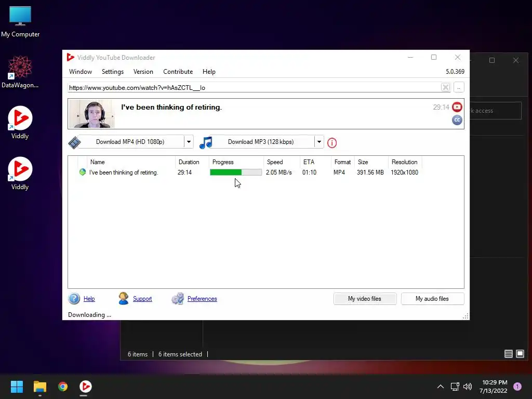Open the Settings menu
Image resolution: width=532 pixels, height=399 pixels.
pos(113,72)
